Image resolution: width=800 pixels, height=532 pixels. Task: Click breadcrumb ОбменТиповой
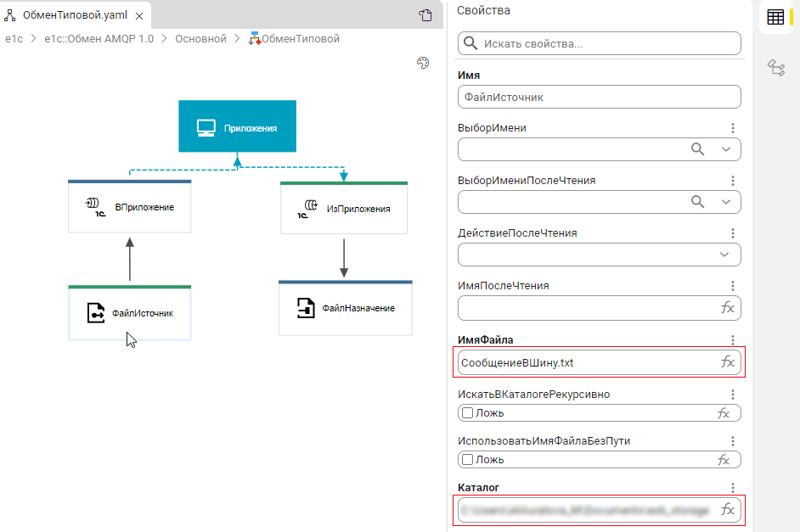click(x=294, y=39)
